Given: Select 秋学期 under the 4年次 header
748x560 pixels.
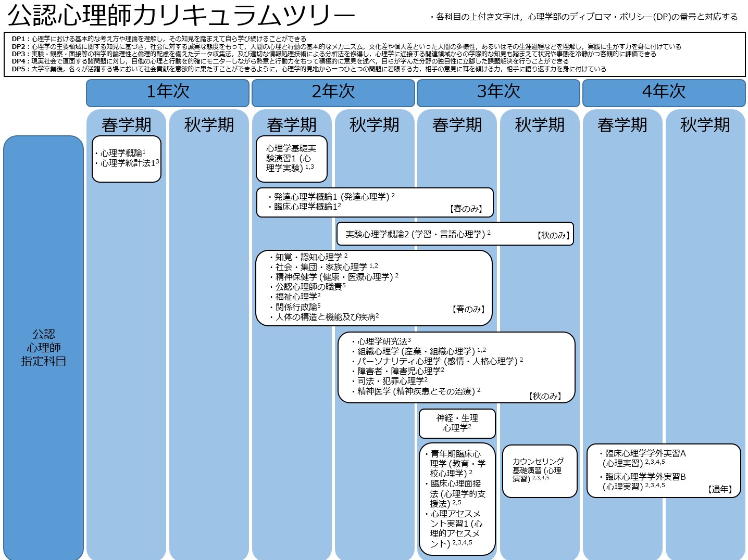Looking at the screenshot, I should click(x=705, y=125).
